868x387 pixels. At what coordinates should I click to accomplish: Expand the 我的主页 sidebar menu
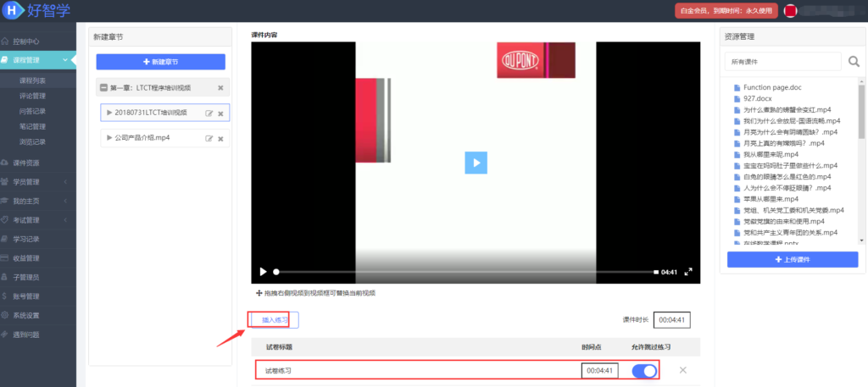pos(37,201)
